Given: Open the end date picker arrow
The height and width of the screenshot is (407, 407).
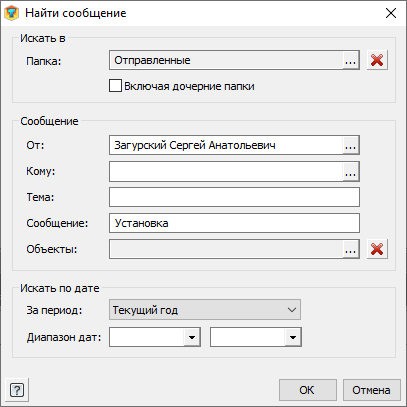Looking at the screenshot, I should coord(293,337).
